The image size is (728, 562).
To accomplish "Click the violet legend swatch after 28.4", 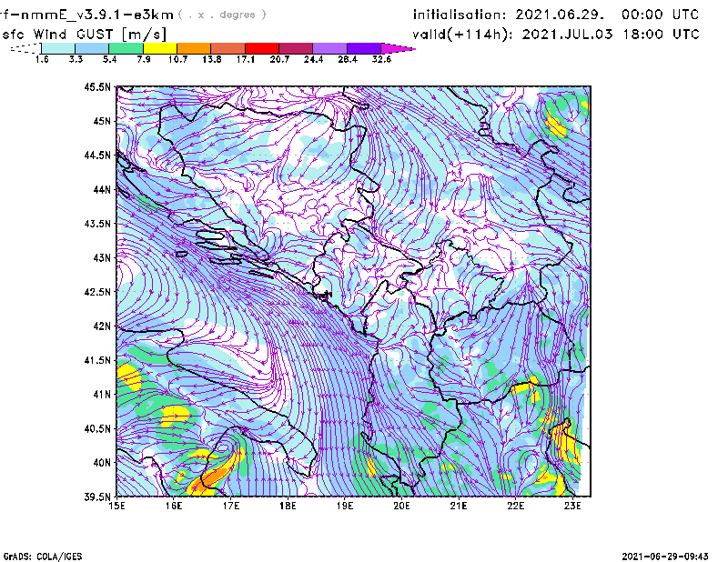I will (364, 48).
